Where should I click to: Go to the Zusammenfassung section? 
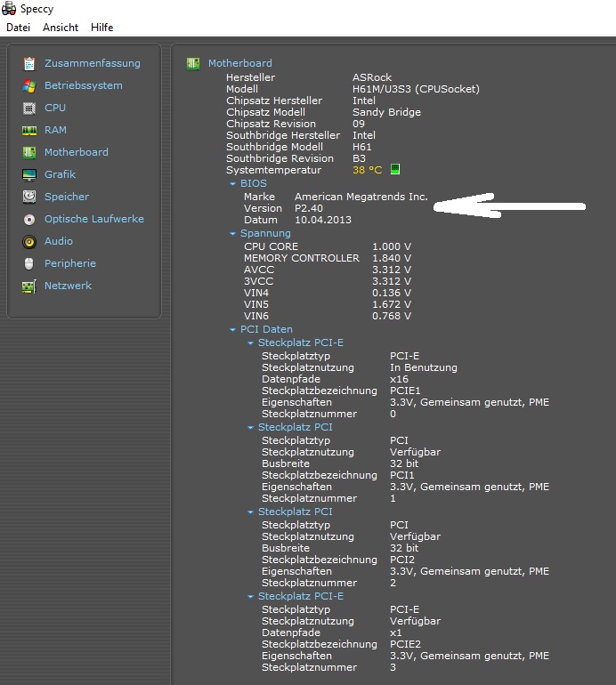(93, 63)
